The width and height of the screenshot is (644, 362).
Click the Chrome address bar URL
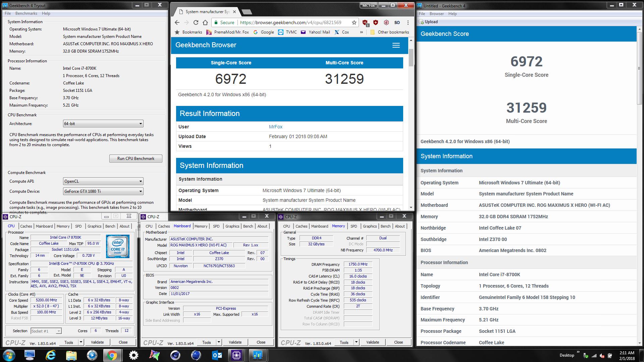tap(291, 22)
